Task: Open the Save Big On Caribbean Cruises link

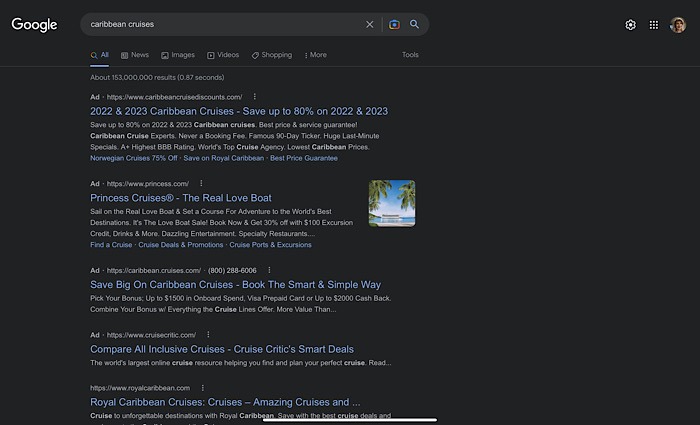Action: point(235,285)
